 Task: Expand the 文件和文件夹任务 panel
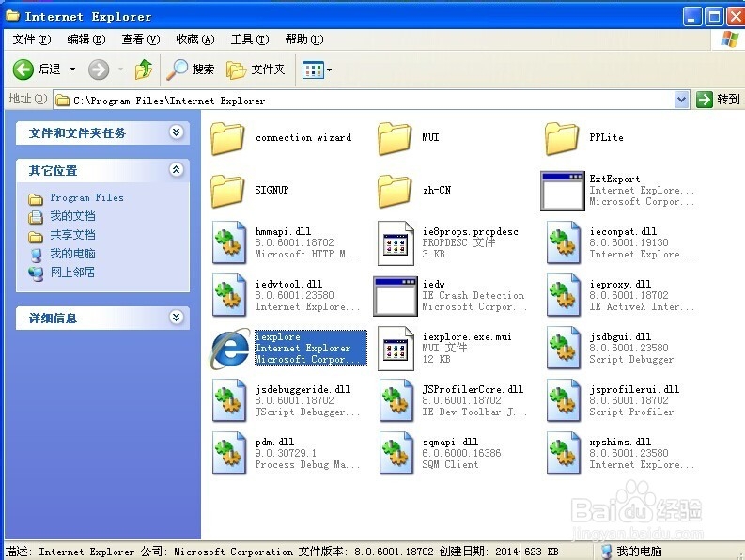pyautogui.click(x=177, y=132)
